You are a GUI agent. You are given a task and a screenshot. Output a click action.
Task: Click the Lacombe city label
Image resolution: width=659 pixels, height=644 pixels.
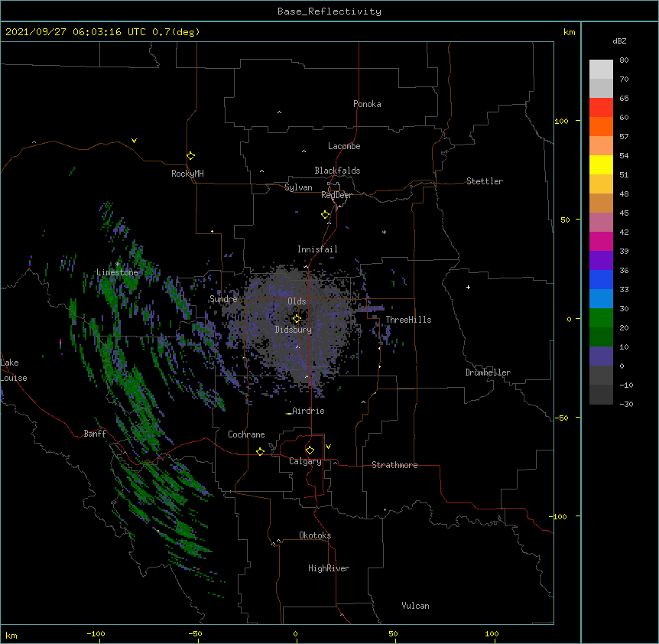(344, 146)
